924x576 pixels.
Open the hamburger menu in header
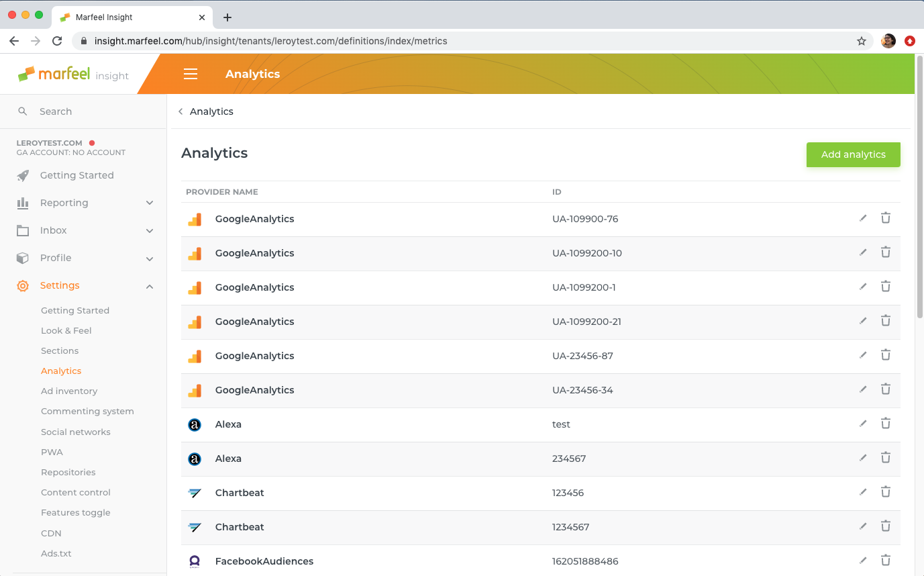tap(191, 74)
